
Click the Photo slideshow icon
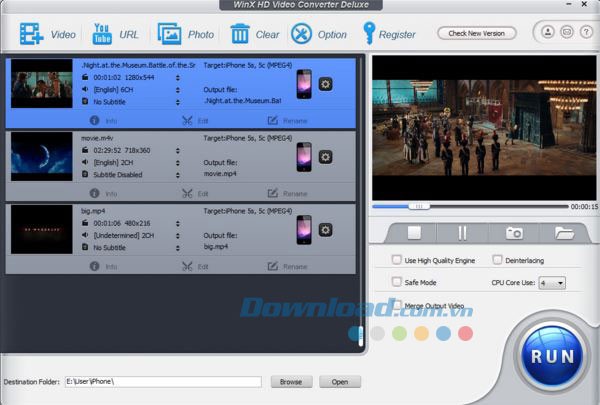[169, 34]
